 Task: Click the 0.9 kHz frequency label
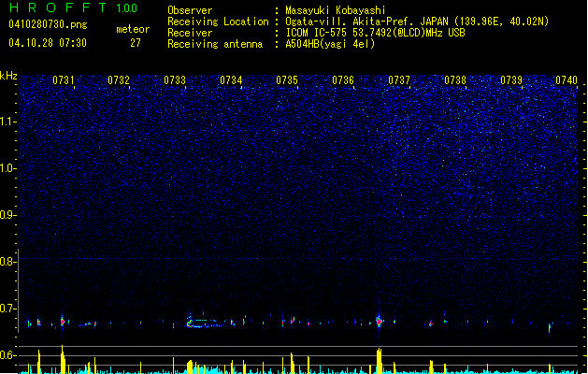pos(7,215)
